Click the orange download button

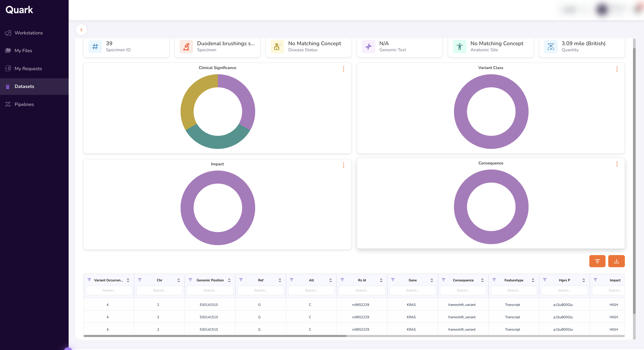616,261
